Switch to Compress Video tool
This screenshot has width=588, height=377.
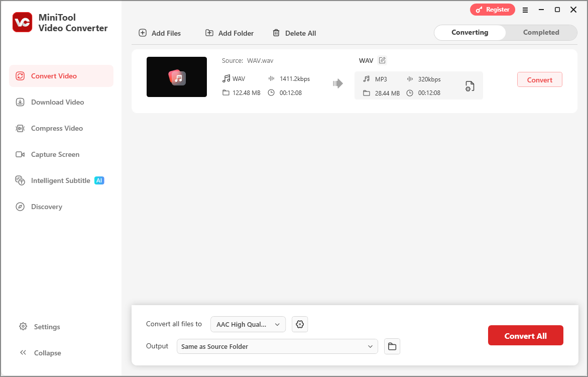[x=57, y=128]
